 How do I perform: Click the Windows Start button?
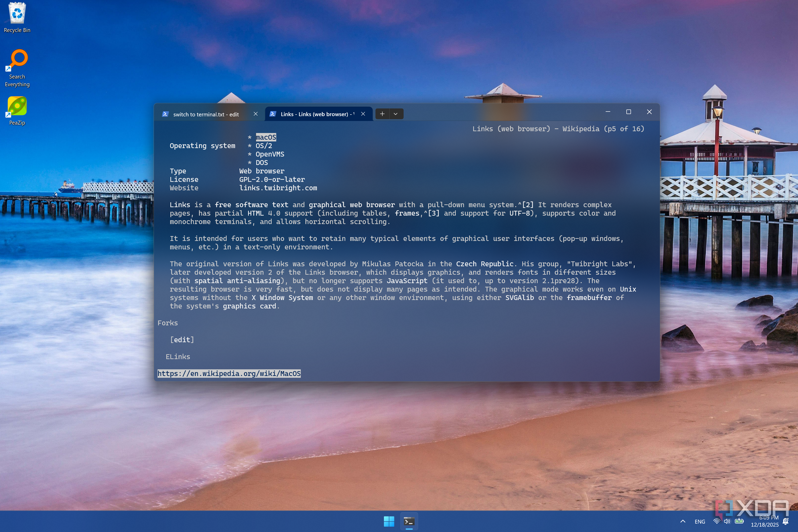click(x=389, y=522)
